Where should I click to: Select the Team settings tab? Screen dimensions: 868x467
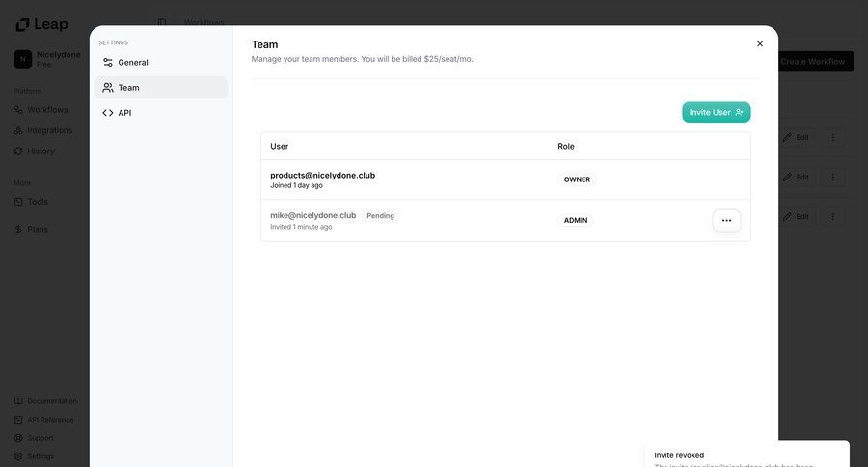click(160, 88)
